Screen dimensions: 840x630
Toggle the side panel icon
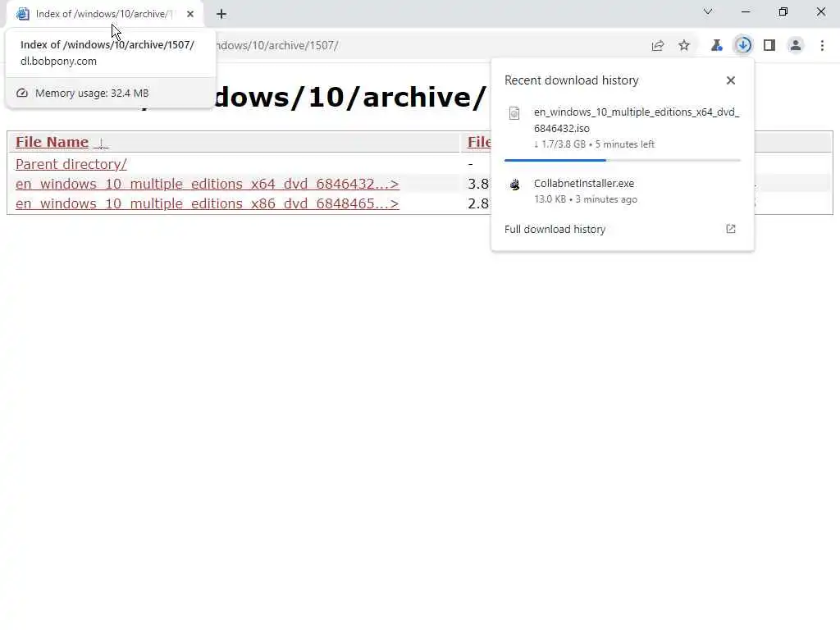[x=769, y=46]
